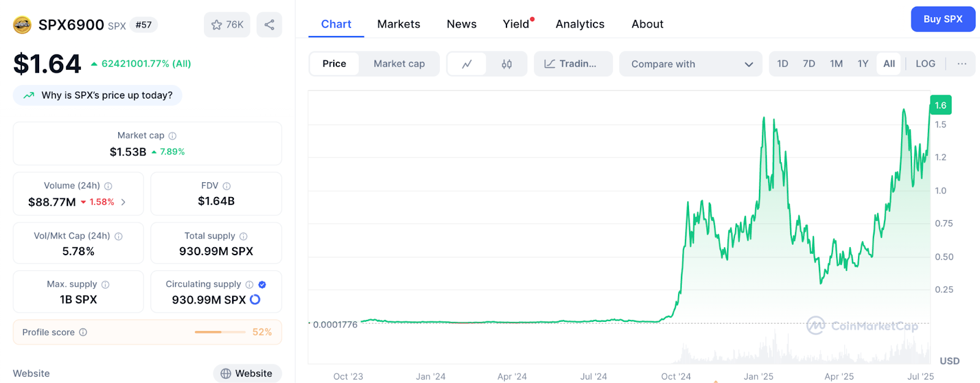Click the $1.64B FDV value
The image size is (980, 383).
pyautogui.click(x=216, y=201)
